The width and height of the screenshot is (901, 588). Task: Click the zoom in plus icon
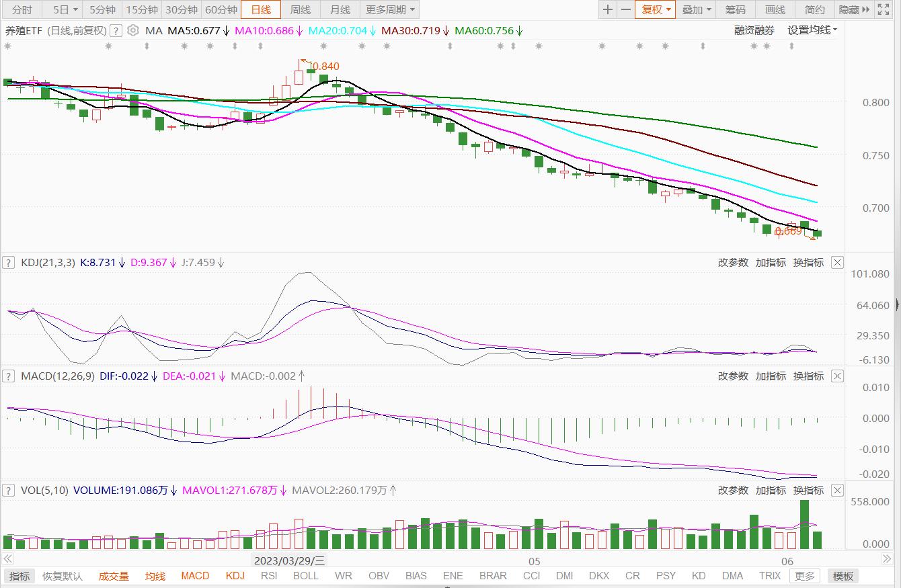[608, 9]
